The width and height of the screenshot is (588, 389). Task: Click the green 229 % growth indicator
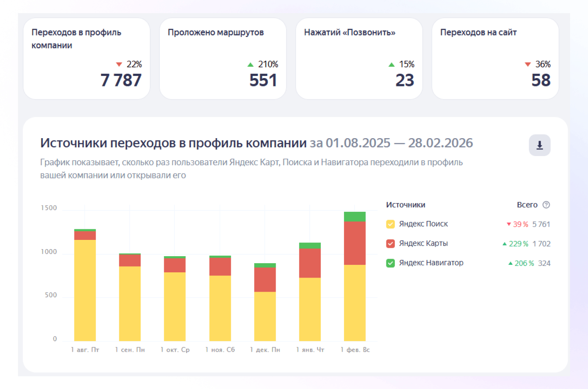point(515,244)
